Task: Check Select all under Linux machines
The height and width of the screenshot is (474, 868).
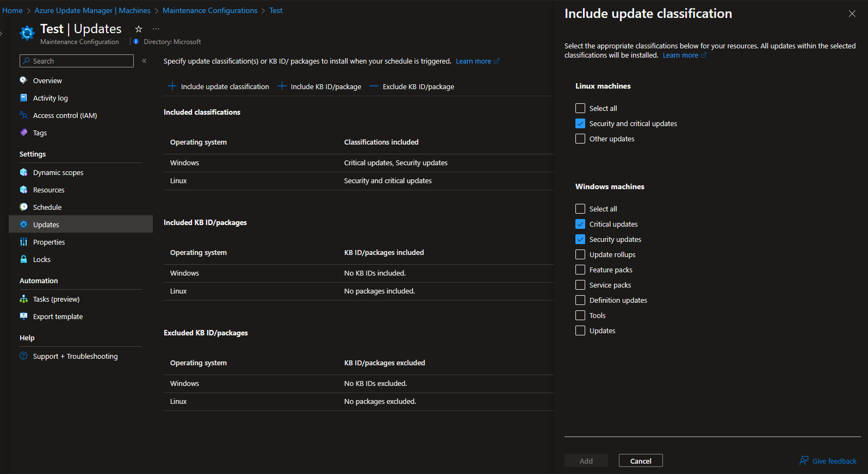Action: coord(580,108)
